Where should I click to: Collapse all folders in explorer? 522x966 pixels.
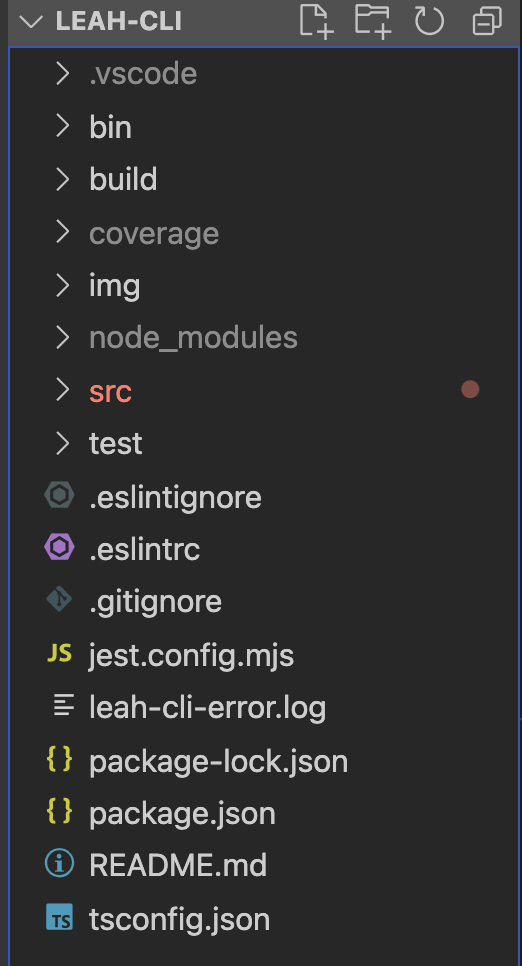[x=487, y=22]
